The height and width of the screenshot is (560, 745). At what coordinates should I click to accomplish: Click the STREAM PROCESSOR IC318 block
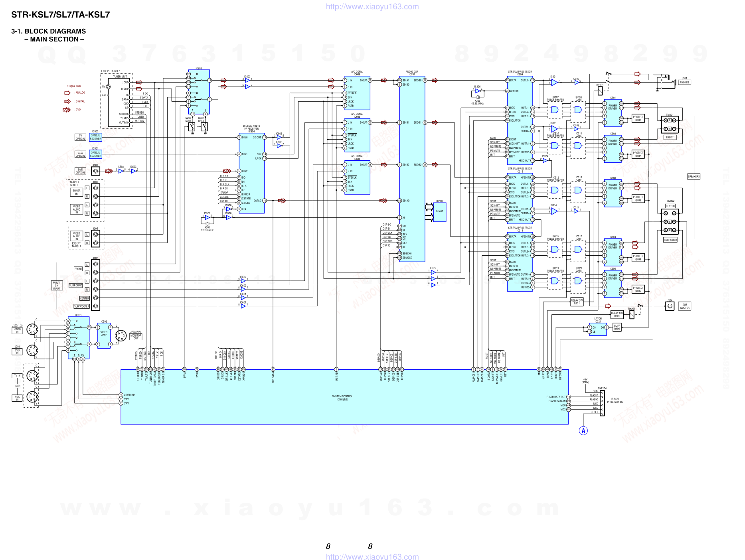coord(520,262)
